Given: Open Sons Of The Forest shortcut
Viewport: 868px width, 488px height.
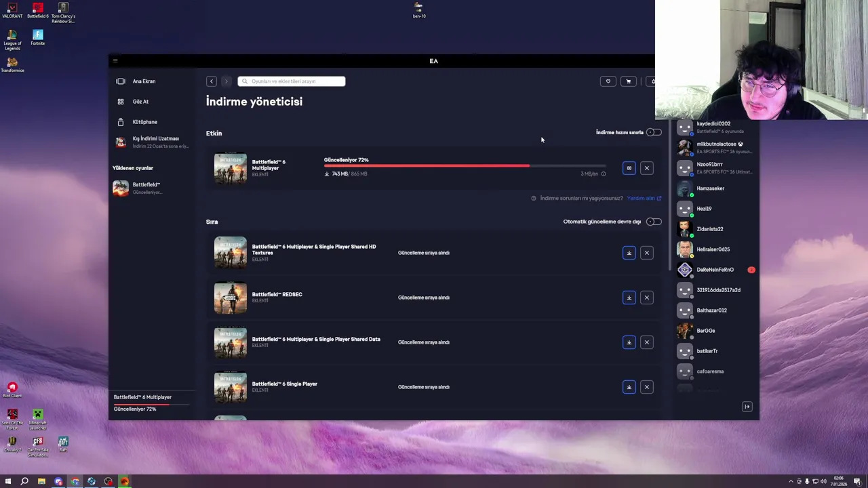Looking at the screenshot, I should click(12, 420).
